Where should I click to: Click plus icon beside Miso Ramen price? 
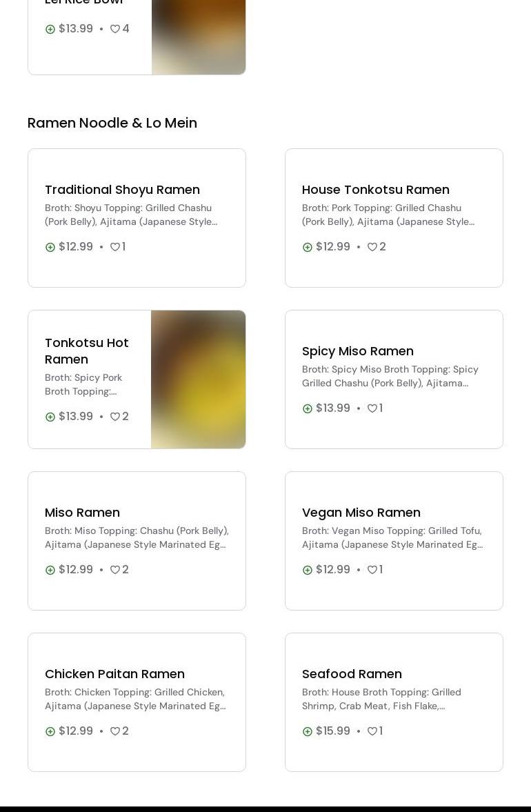[x=50, y=570]
